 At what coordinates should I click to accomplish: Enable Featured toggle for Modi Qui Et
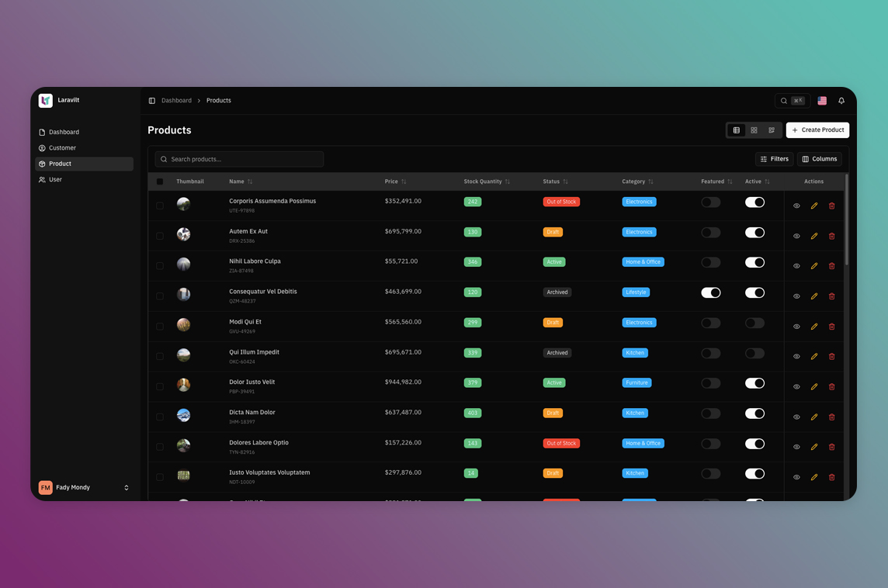point(710,323)
